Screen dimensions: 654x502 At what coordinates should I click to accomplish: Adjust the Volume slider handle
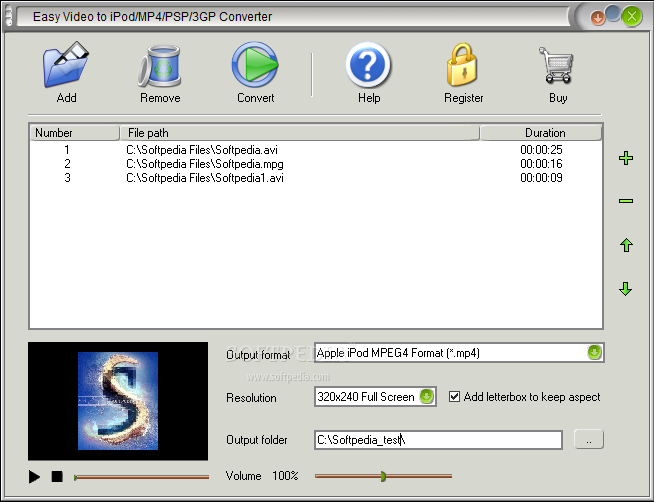(383, 476)
